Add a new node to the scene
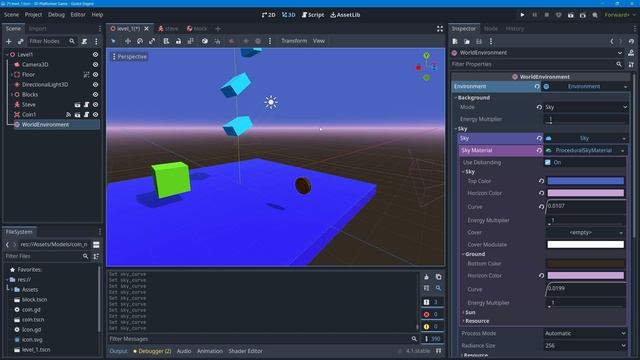The image size is (640, 360). tap(9, 41)
